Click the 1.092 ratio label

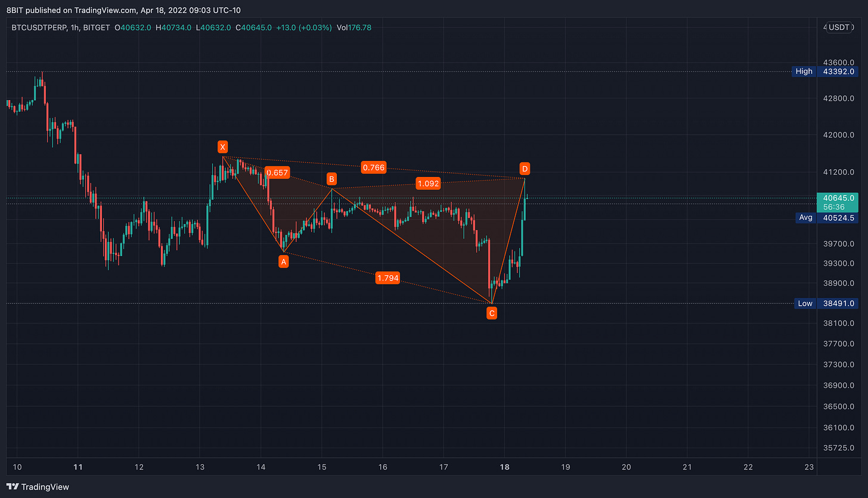[x=429, y=183]
